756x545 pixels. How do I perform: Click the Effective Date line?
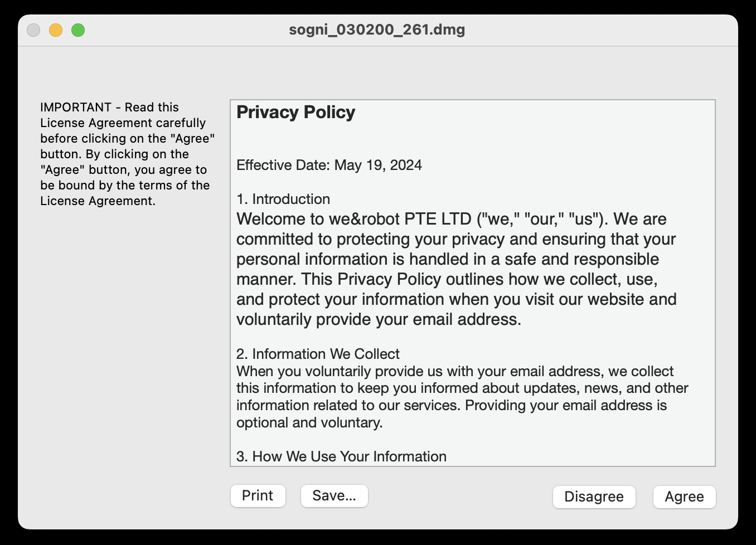coord(329,165)
